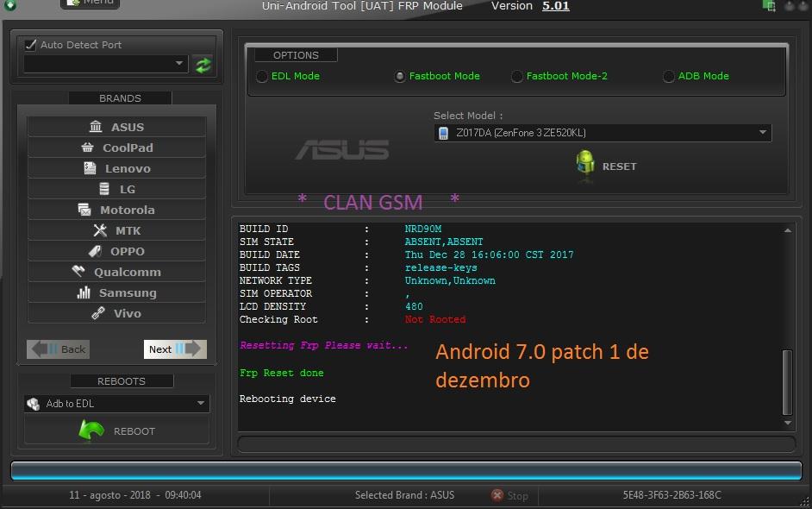Image resolution: width=812 pixels, height=509 pixels.
Task: Click the Android robot reset icon
Action: point(585,164)
